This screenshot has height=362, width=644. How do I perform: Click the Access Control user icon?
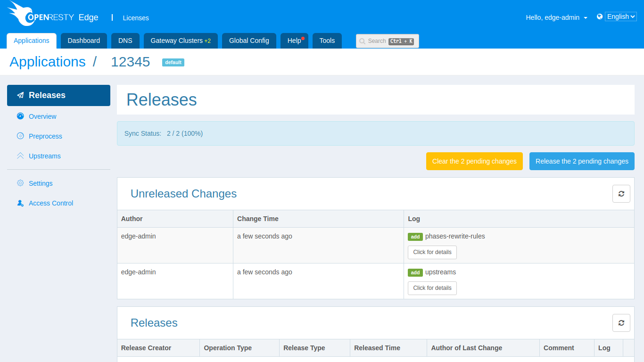pos(20,203)
